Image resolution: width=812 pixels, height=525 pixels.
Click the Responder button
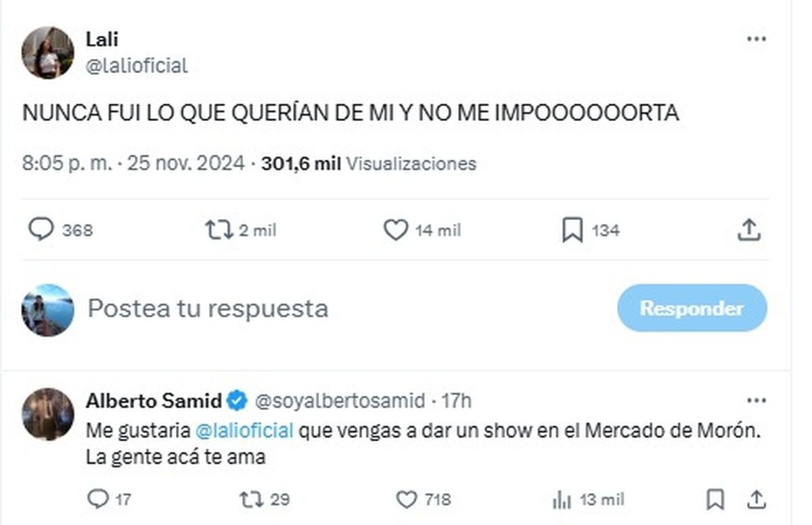click(692, 309)
